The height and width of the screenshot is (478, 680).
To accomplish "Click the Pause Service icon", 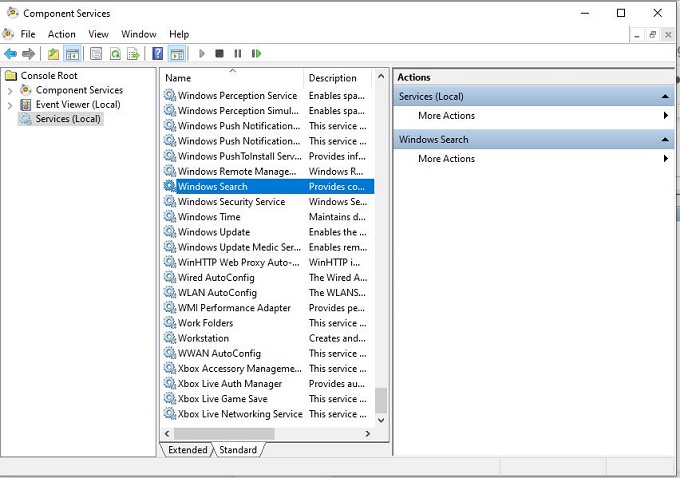I will (x=238, y=54).
